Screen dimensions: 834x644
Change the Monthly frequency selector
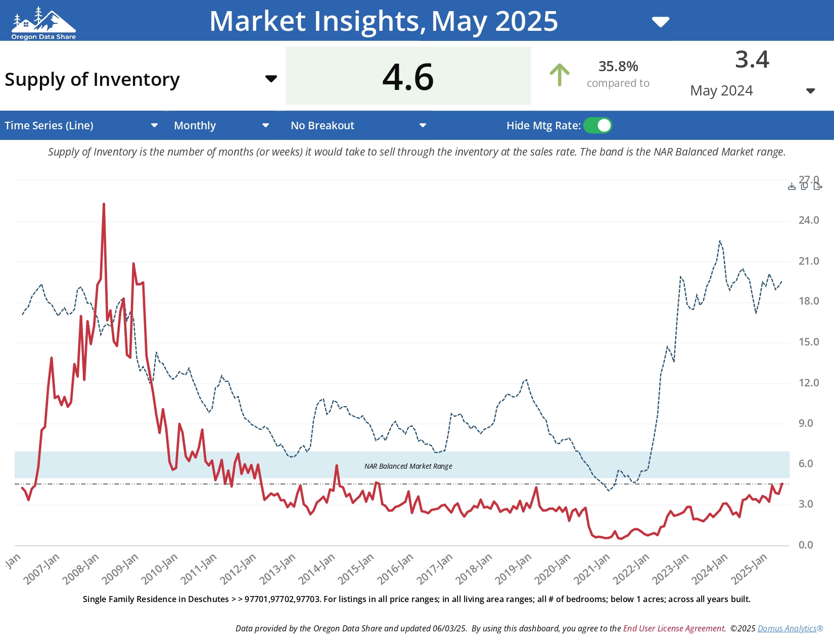(265, 126)
